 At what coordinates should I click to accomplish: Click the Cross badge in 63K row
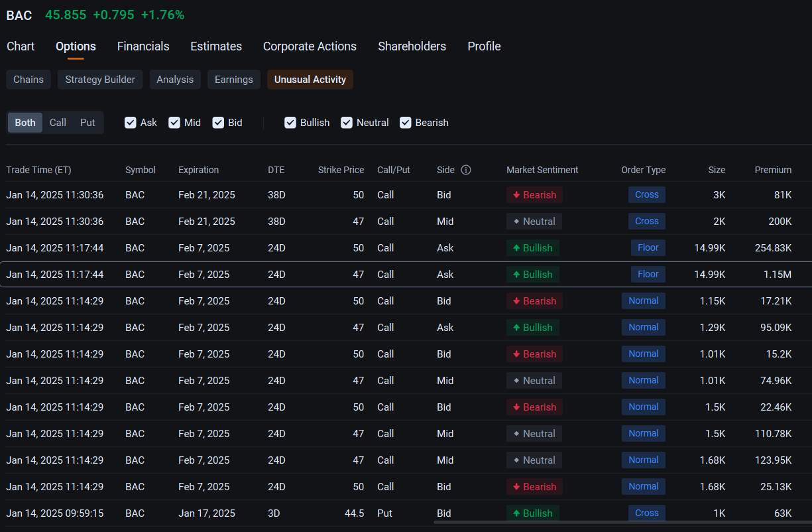click(646, 513)
